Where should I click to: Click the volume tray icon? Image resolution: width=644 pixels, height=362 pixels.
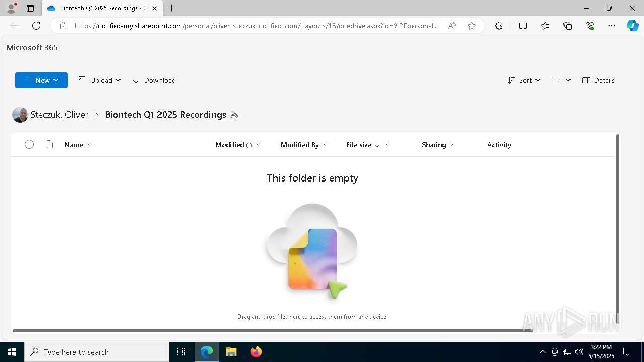579,352
